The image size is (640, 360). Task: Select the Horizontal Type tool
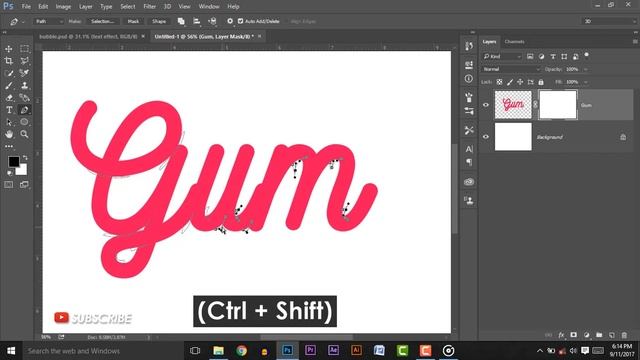coord(9,110)
